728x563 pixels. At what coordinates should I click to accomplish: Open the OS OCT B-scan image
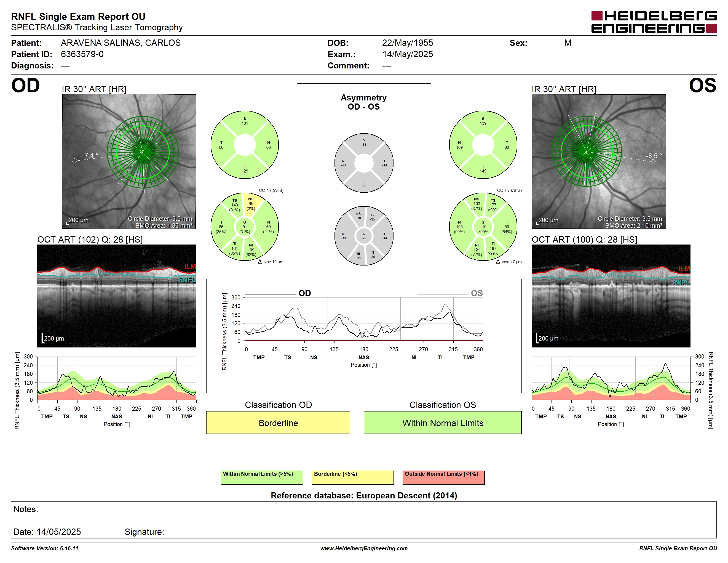coord(611,296)
